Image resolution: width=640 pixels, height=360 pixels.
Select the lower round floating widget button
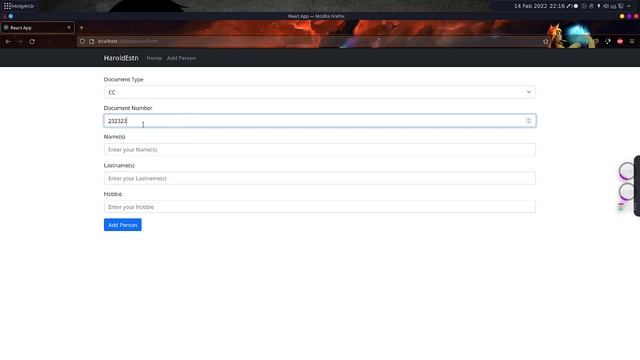click(627, 191)
